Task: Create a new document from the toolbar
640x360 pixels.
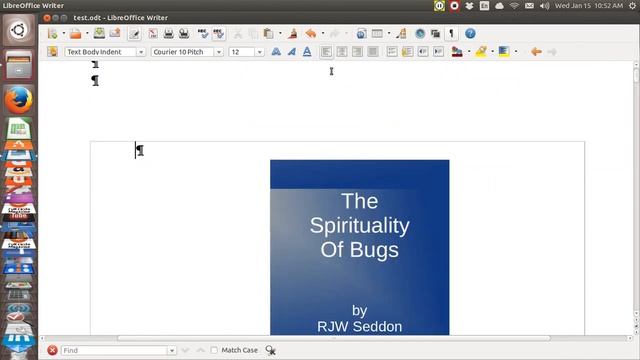Action: (52, 33)
